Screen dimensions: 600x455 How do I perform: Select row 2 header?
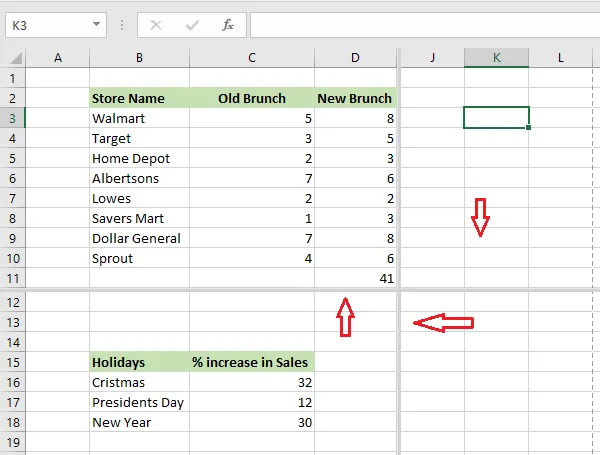coord(13,98)
